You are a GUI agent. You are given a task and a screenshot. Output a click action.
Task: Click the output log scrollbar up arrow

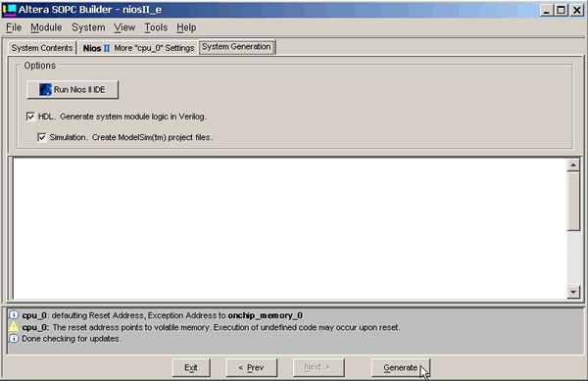pyautogui.click(x=573, y=165)
